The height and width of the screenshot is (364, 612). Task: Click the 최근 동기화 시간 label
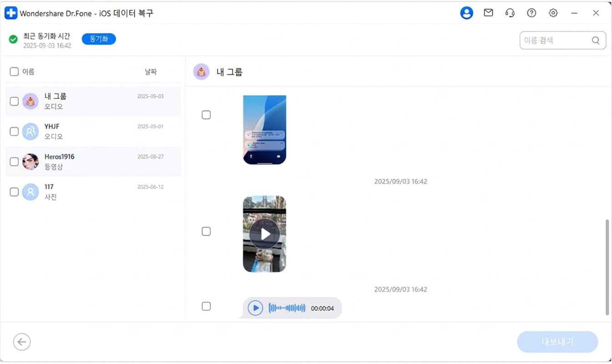coord(47,36)
